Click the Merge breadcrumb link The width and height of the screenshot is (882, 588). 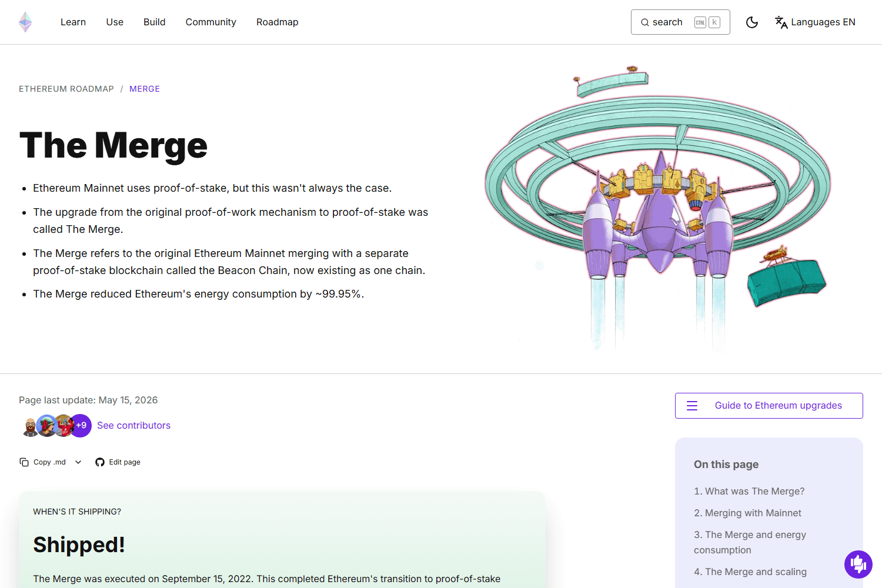pos(145,89)
